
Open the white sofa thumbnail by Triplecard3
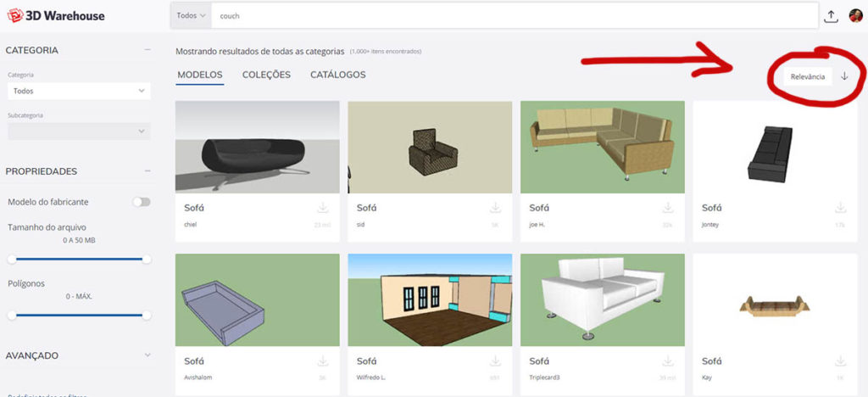[603, 300]
